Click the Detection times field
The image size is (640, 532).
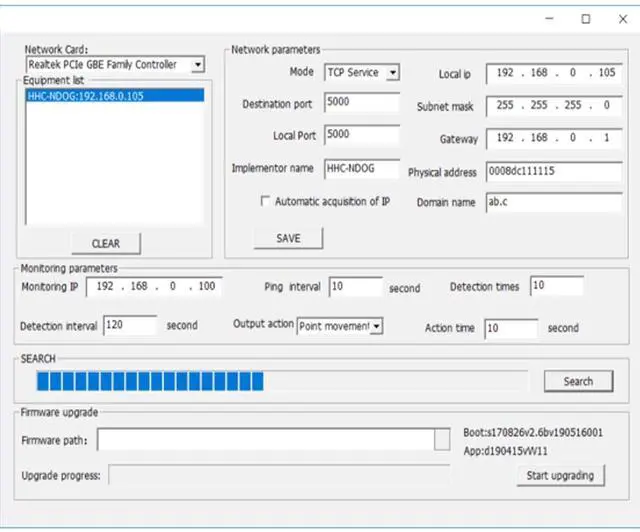[x=557, y=286]
